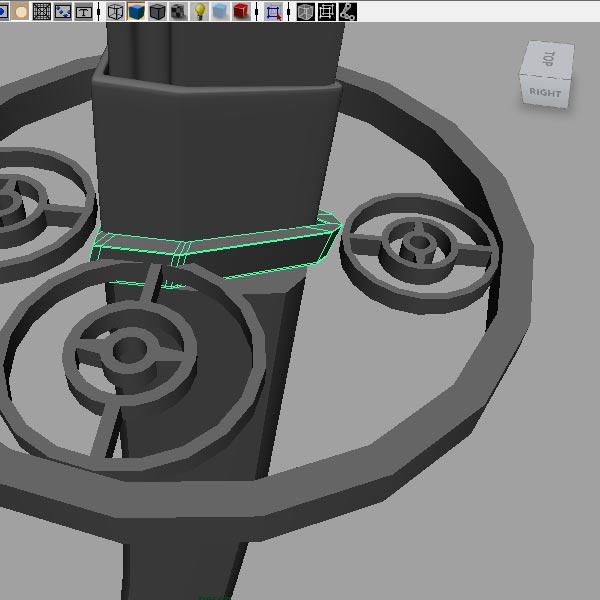The image size is (600, 600).
Task: Toggle X-ray active components icon
Action: (x=327, y=11)
